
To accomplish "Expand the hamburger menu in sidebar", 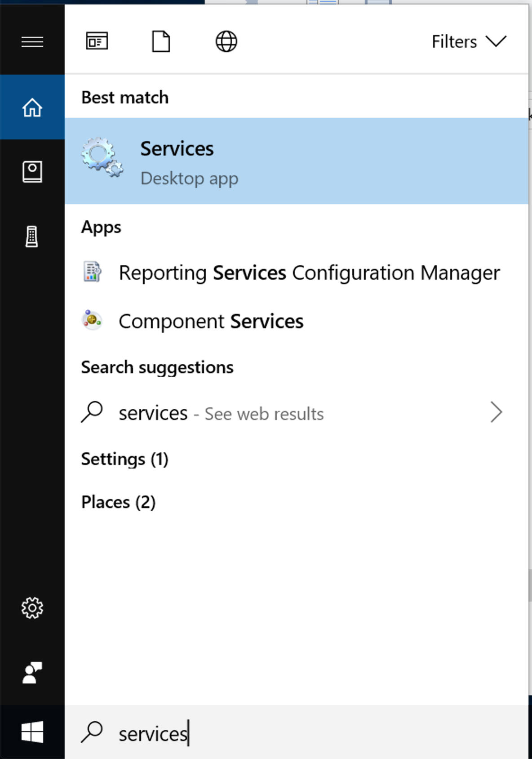I will coord(32,42).
